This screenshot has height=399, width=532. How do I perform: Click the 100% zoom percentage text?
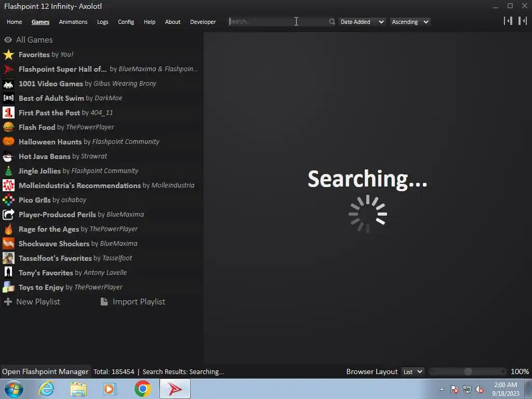[x=520, y=372]
